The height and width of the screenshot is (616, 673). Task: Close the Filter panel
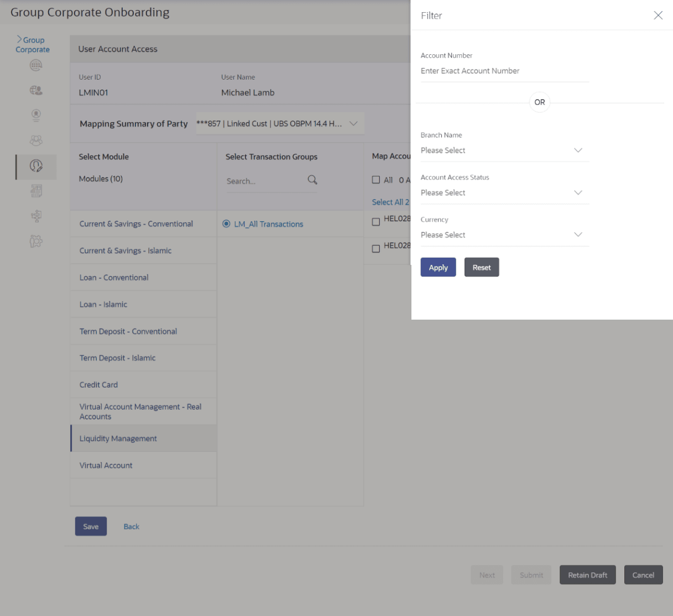click(x=658, y=15)
